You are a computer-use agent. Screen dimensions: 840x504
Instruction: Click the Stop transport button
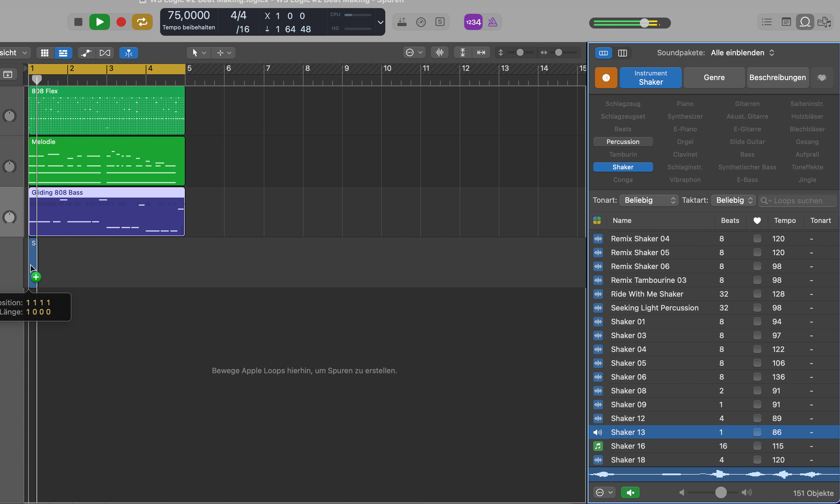(x=78, y=22)
